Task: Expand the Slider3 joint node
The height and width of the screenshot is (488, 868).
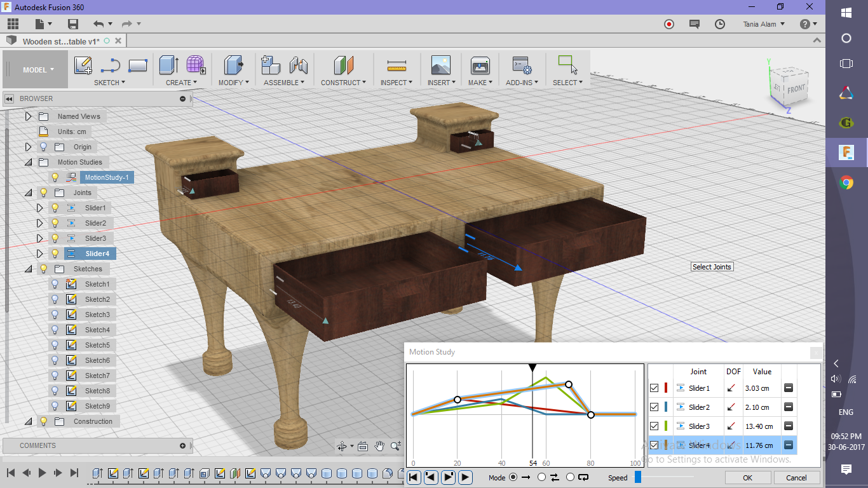Action: click(x=39, y=238)
